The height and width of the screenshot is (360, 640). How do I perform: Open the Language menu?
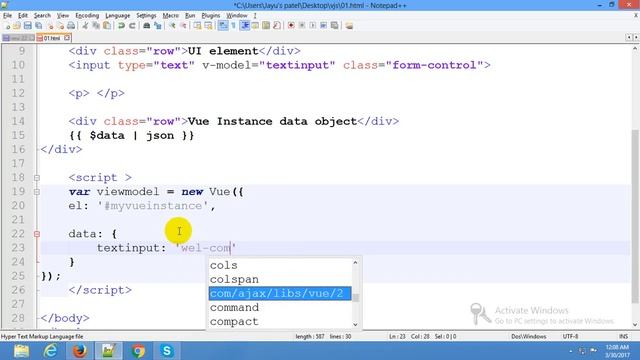(x=118, y=16)
